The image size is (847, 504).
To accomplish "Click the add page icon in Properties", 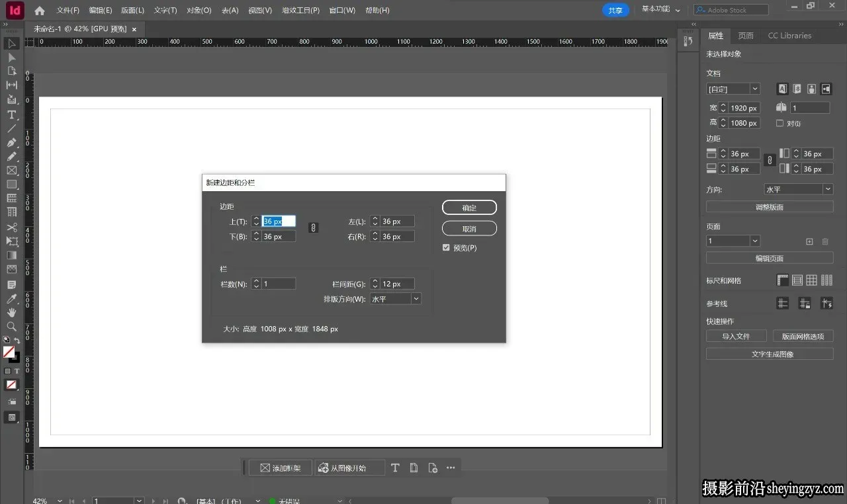I will (809, 241).
